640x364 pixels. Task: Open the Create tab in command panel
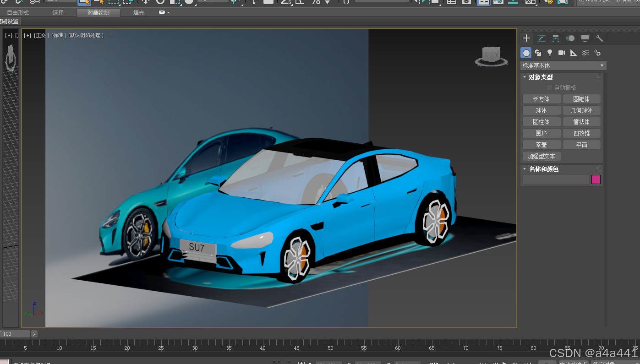(526, 38)
